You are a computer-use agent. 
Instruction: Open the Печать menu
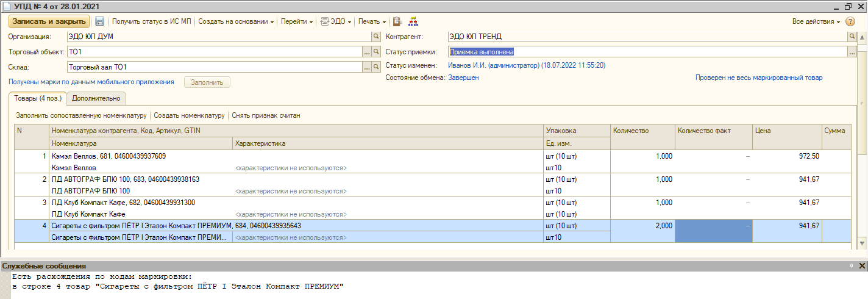point(372,21)
